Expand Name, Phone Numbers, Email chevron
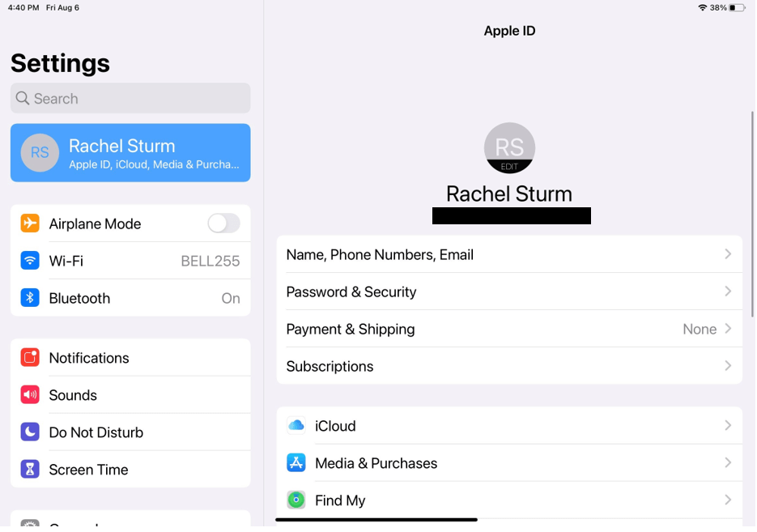This screenshot has height=532, width=757. coord(728,254)
